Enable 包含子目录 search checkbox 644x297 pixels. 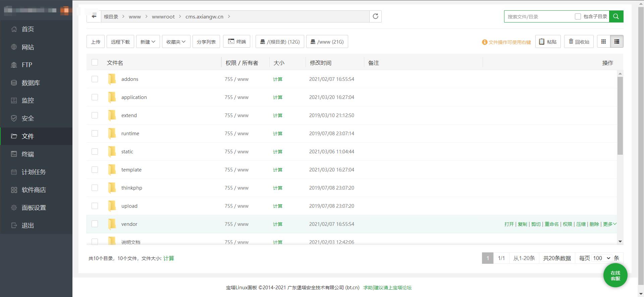(578, 16)
